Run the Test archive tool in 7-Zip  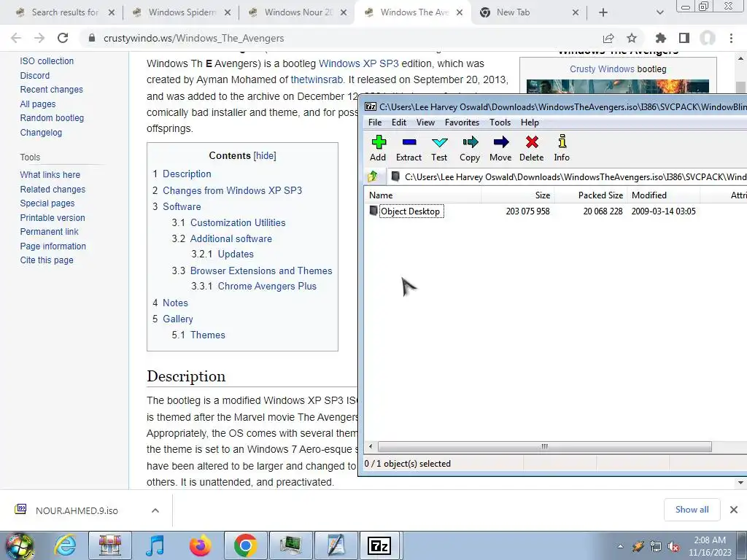(439, 148)
